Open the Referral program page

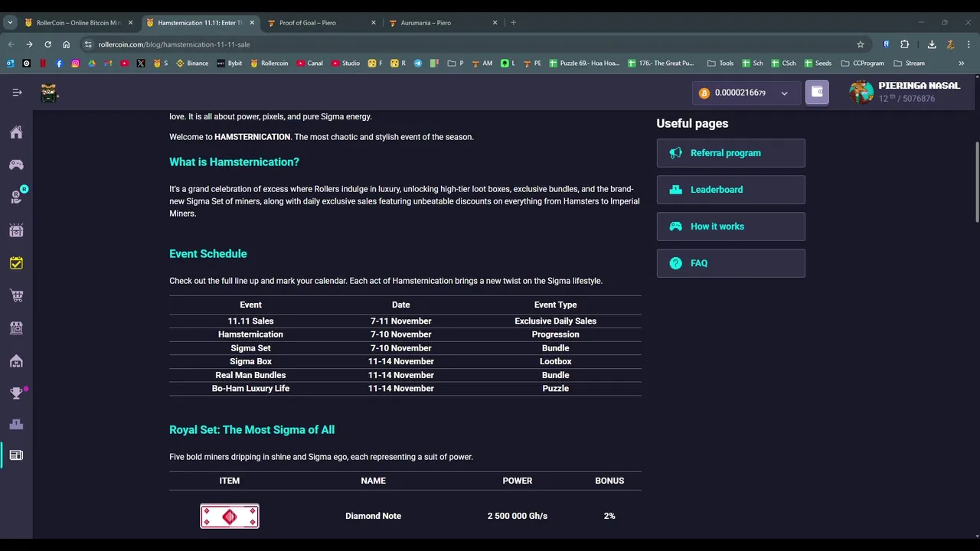(x=730, y=153)
